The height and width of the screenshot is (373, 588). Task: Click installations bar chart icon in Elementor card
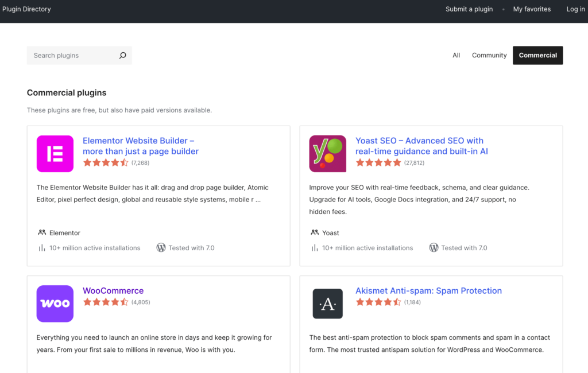(x=41, y=248)
